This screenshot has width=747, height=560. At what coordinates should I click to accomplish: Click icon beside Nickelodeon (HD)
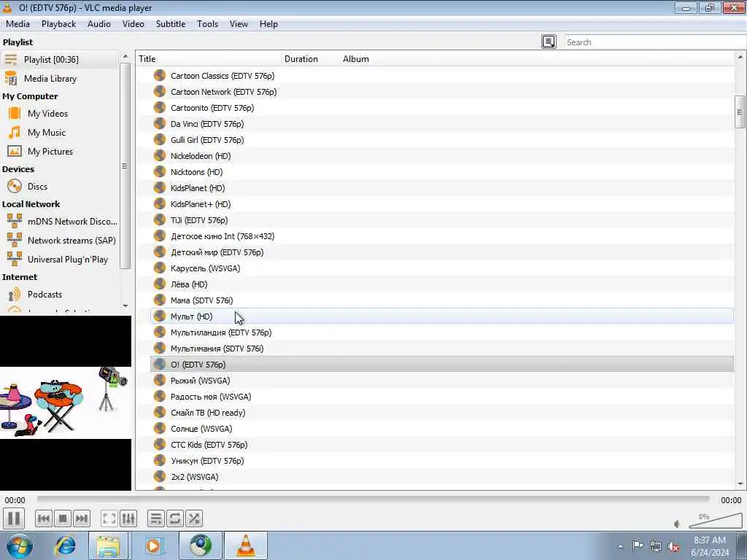[160, 156]
